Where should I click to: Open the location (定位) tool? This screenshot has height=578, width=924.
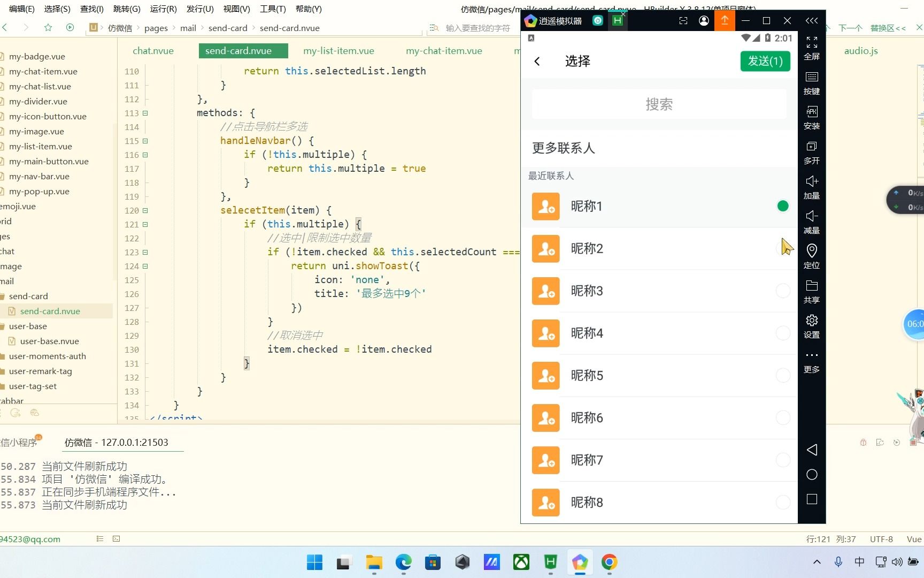[x=812, y=250]
